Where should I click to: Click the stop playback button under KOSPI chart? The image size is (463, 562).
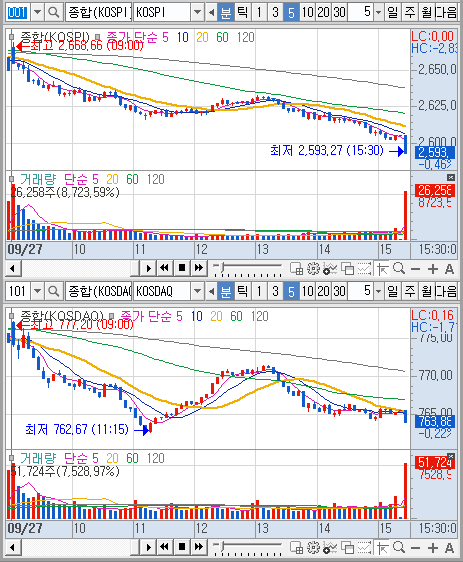182,268
